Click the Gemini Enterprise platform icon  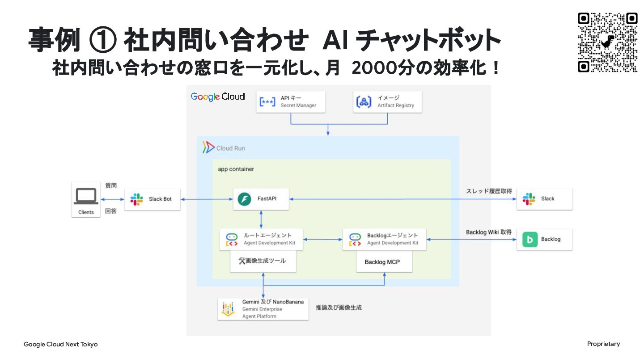(229, 308)
